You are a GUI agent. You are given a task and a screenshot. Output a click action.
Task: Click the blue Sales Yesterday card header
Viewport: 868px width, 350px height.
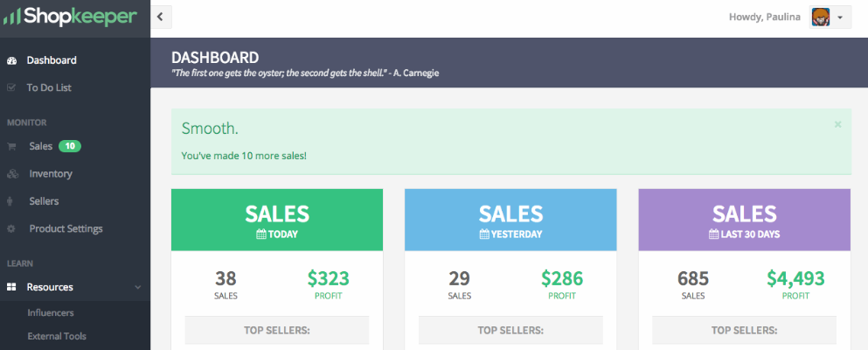pos(510,220)
